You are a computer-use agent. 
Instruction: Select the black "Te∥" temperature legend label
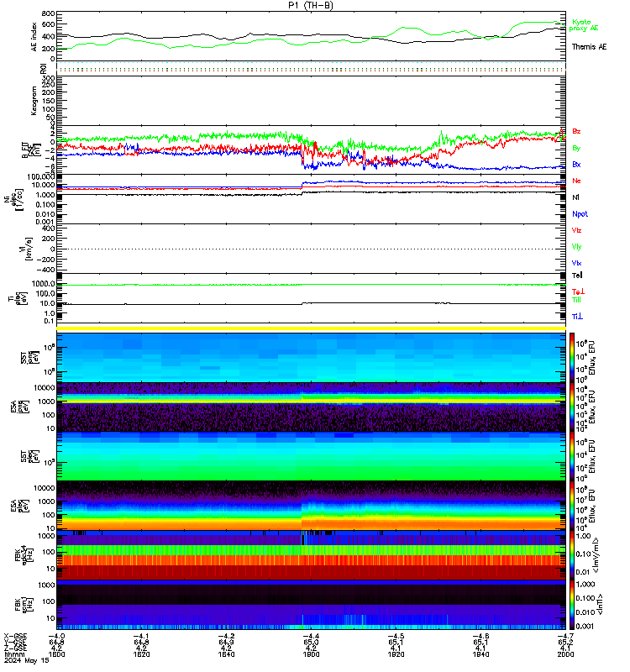[577, 276]
